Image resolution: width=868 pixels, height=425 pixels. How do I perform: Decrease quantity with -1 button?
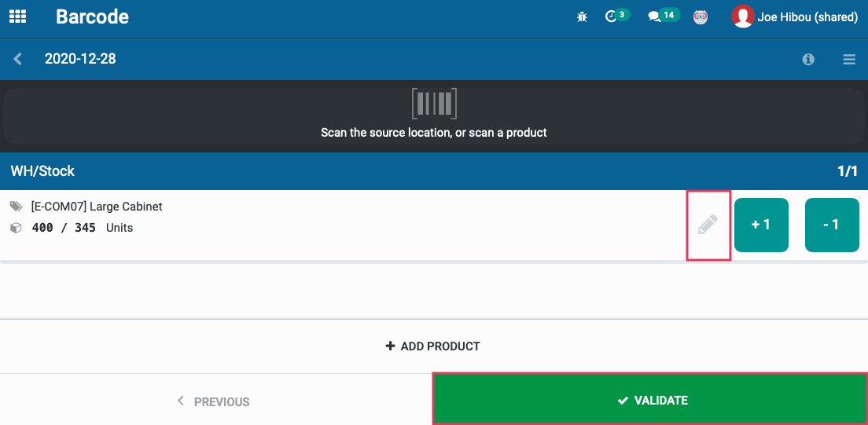832,225
